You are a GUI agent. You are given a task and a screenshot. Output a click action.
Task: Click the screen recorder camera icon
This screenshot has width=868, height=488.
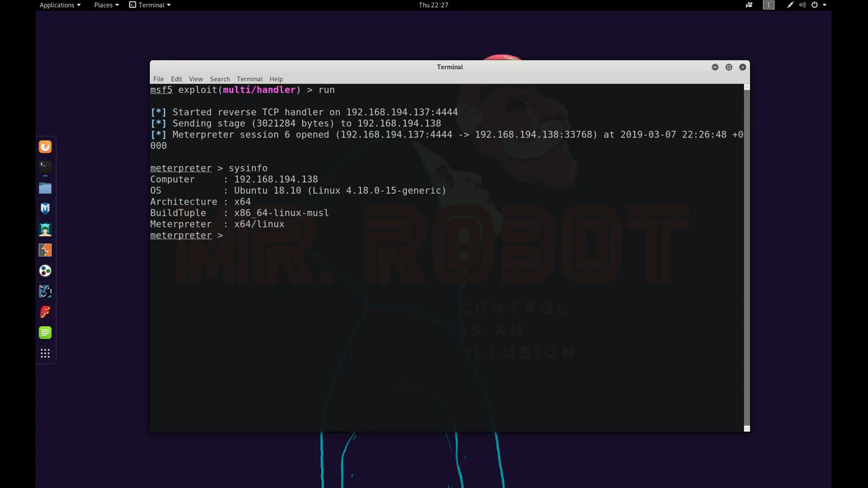[749, 5]
